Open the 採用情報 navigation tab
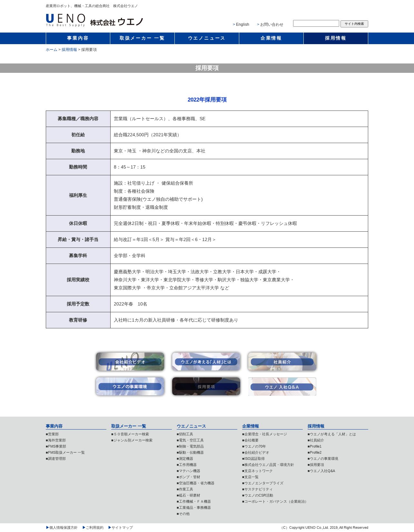 pos(336,38)
